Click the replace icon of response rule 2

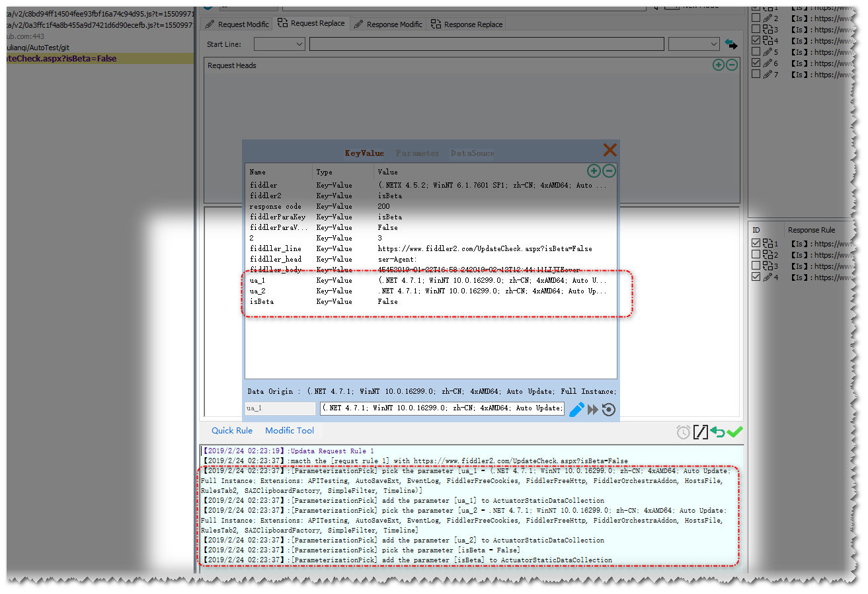768,255
